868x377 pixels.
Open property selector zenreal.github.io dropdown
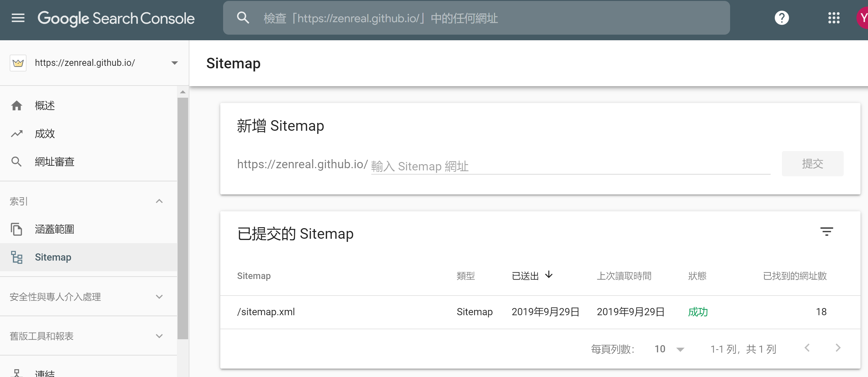tap(174, 63)
